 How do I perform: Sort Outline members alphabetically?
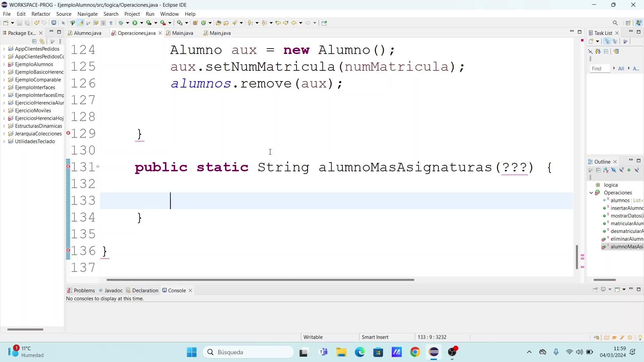pos(606,170)
